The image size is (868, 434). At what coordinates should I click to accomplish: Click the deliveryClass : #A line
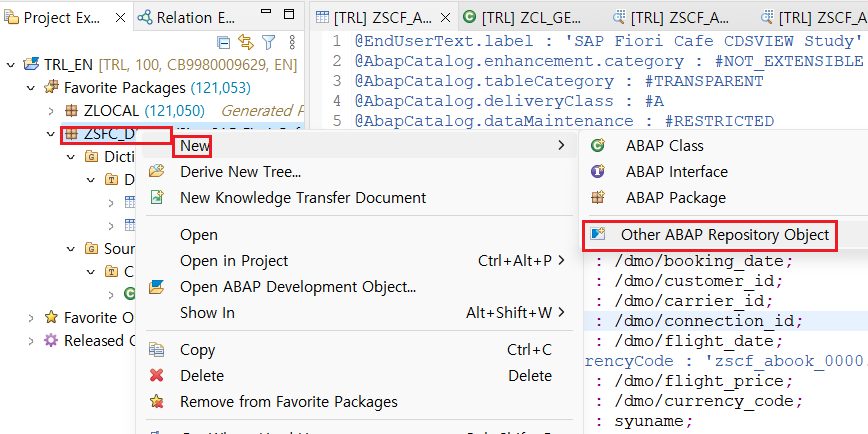coord(510,101)
